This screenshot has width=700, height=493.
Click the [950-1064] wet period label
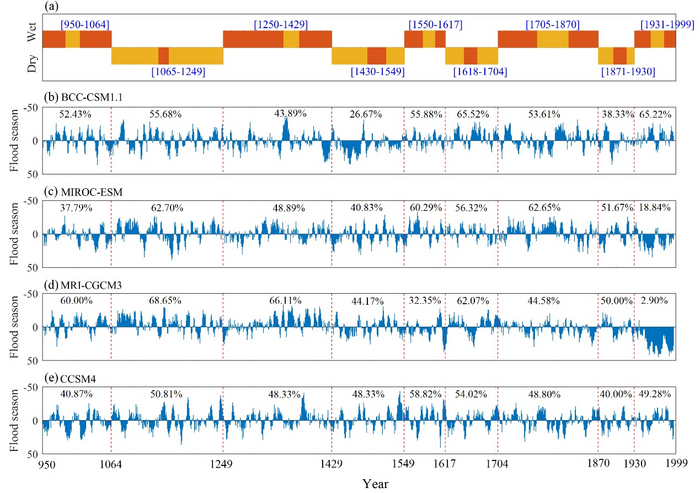[x=85, y=24]
